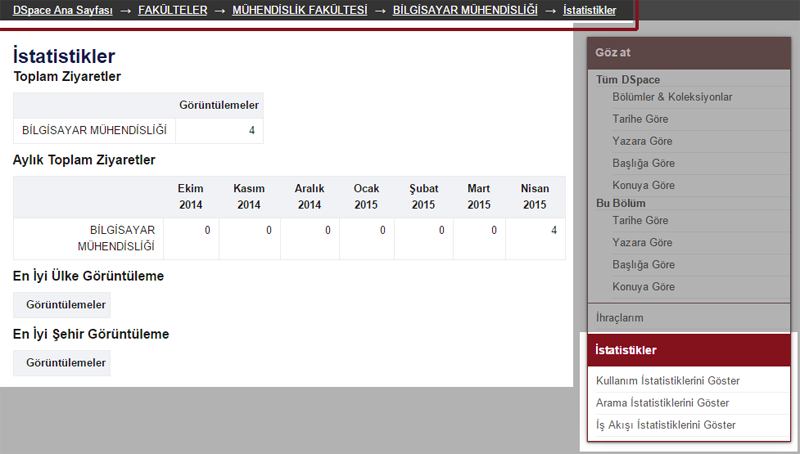Browse Tüm DSpace by Konuya Göre

pos(643,185)
